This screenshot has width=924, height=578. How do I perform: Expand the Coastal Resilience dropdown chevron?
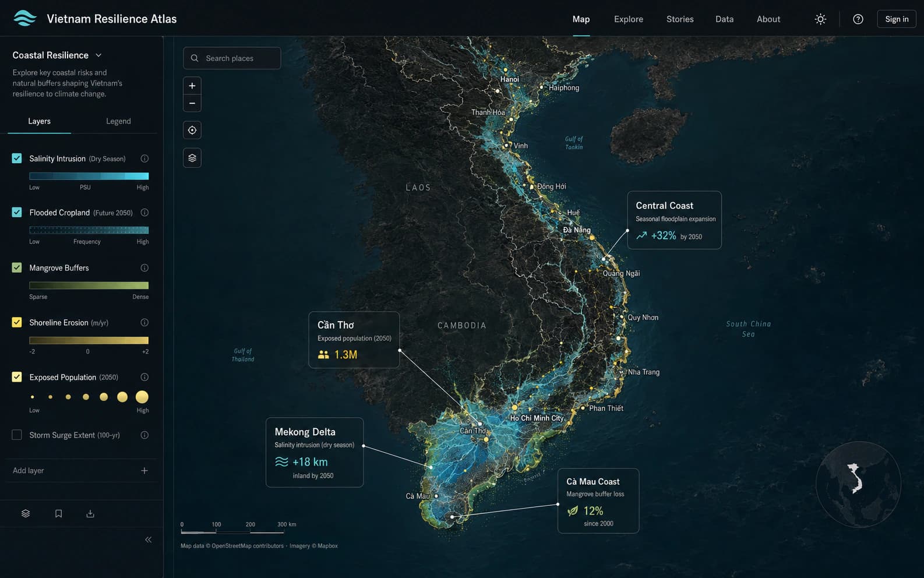click(x=98, y=55)
